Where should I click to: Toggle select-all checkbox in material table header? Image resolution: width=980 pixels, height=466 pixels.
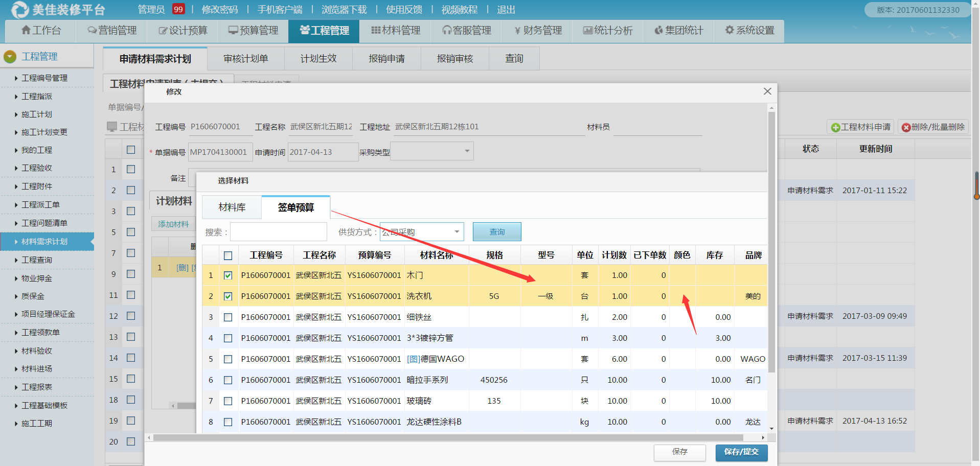click(228, 255)
